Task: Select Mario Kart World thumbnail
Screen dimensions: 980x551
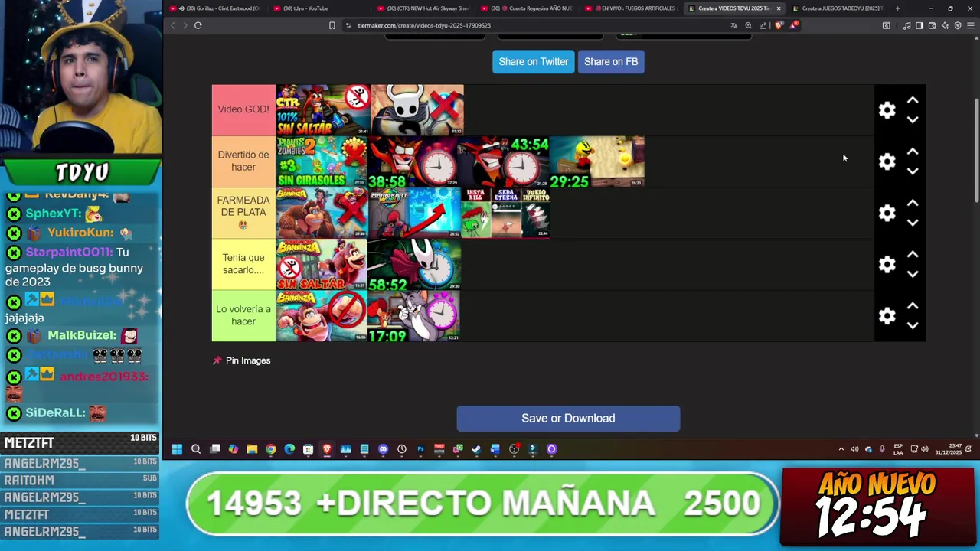Action: tap(414, 213)
